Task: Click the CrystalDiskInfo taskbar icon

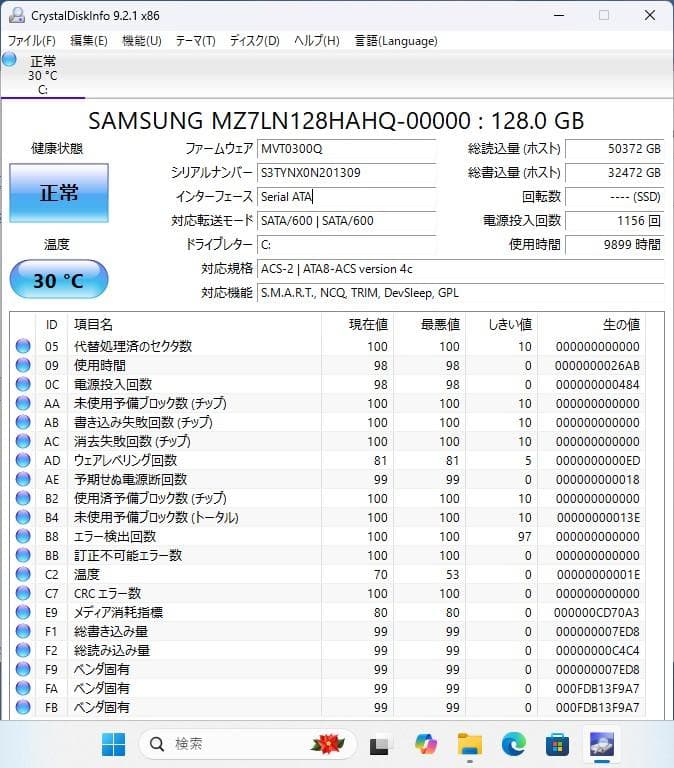Action: 602,744
